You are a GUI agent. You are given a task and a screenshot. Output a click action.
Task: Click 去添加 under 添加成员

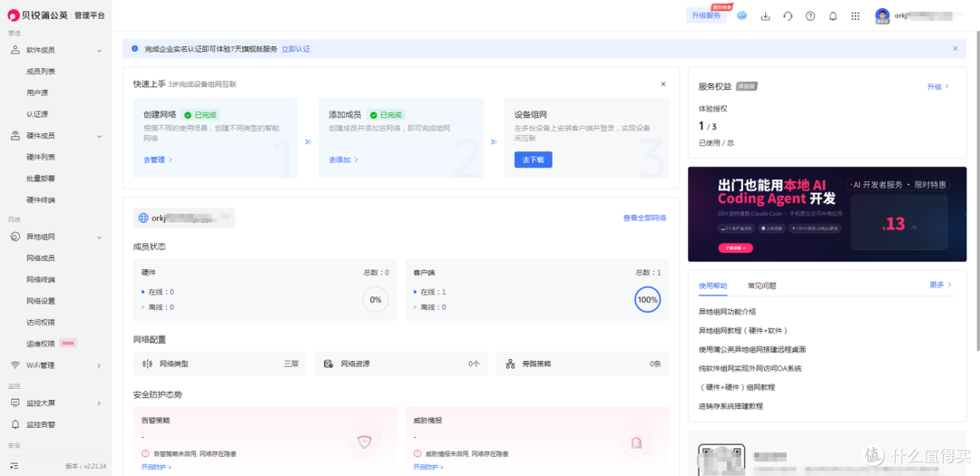point(343,160)
